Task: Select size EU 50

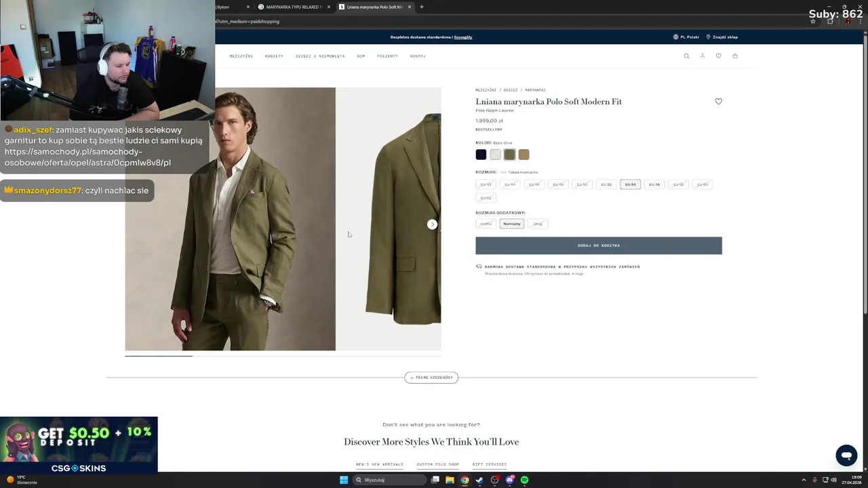Action: tap(582, 184)
